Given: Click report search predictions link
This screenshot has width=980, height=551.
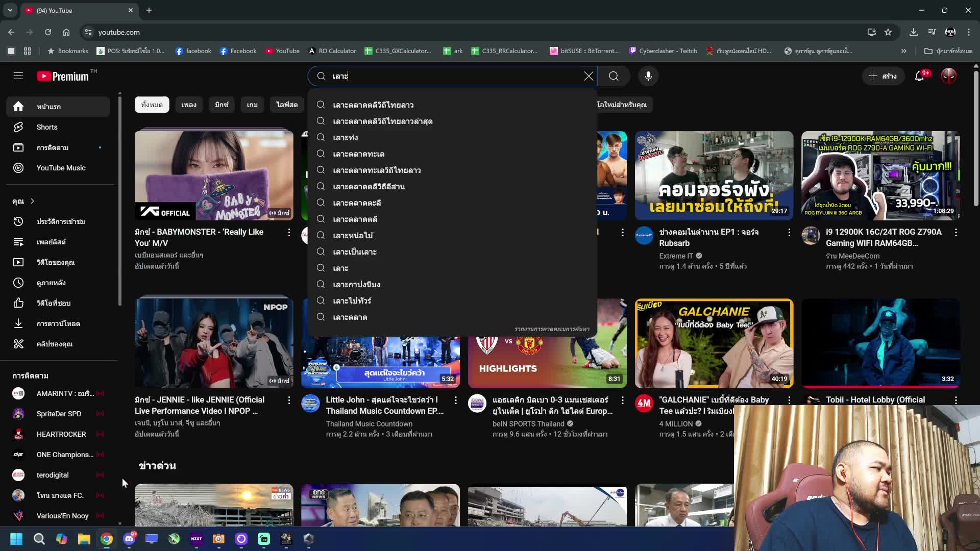Looking at the screenshot, I should (552, 329).
